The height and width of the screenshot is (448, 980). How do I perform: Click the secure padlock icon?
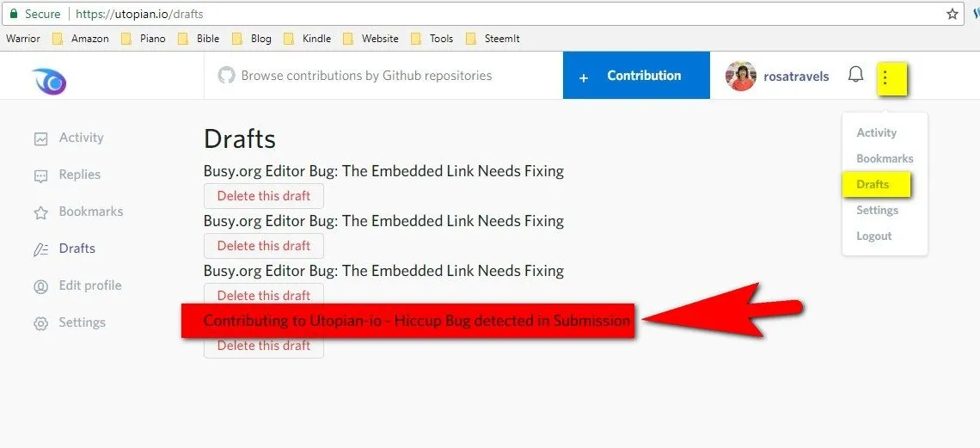click(x=14, y=13)
